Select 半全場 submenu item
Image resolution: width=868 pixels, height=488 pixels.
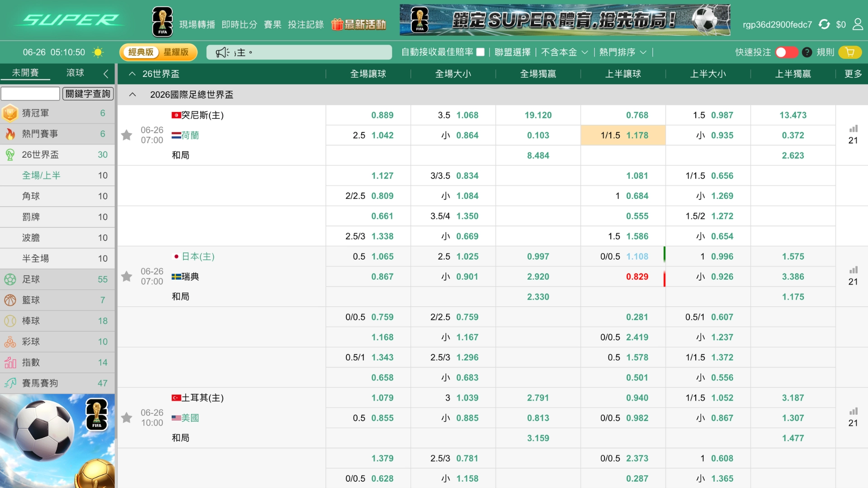pyautogui.click(x=57, y=258)
